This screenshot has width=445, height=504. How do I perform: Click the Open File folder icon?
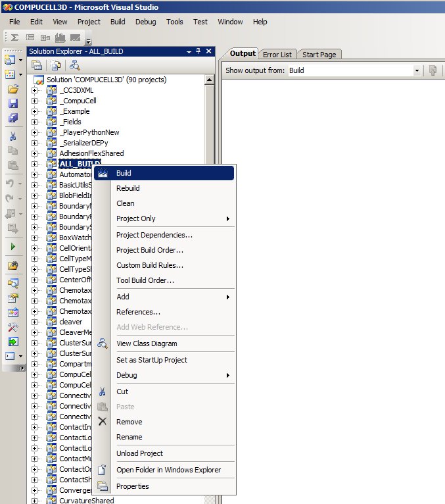click(12, 89)
